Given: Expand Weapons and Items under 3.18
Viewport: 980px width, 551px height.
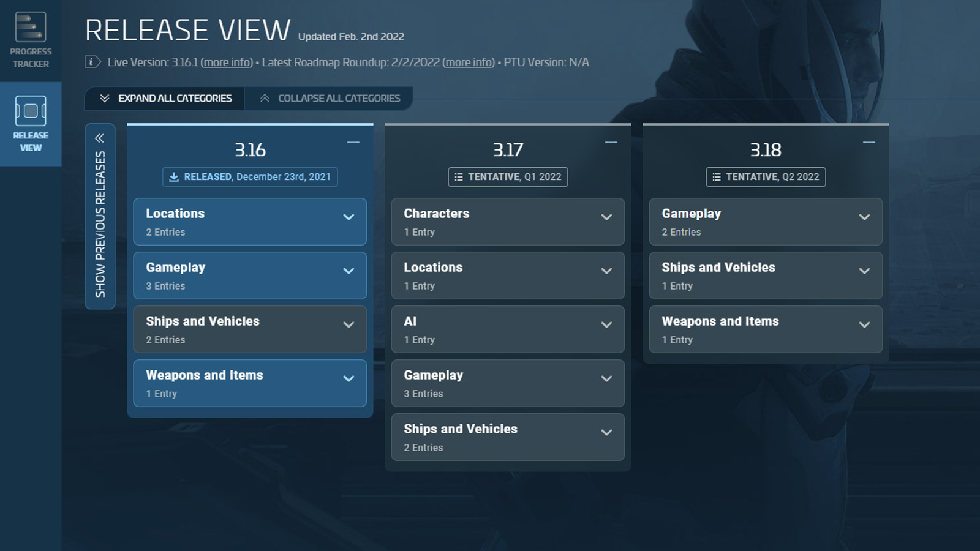Looking at the screenshot, I should [x=864, y=325].
